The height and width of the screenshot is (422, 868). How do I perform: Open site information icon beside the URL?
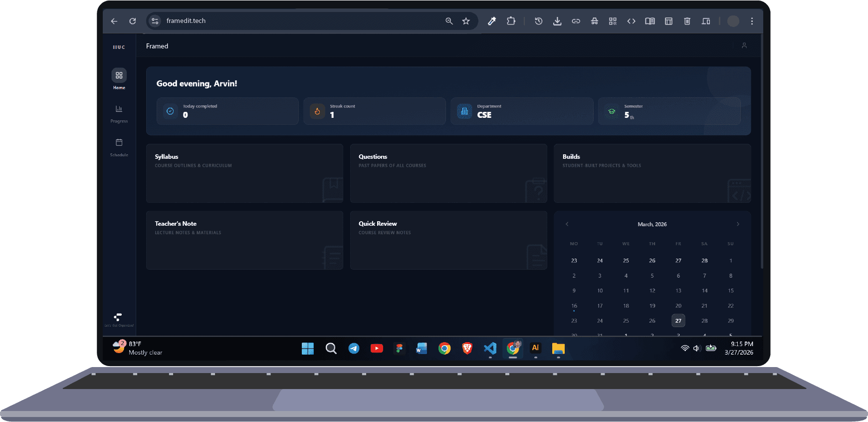pyautogui.click(x=155, y=21)
